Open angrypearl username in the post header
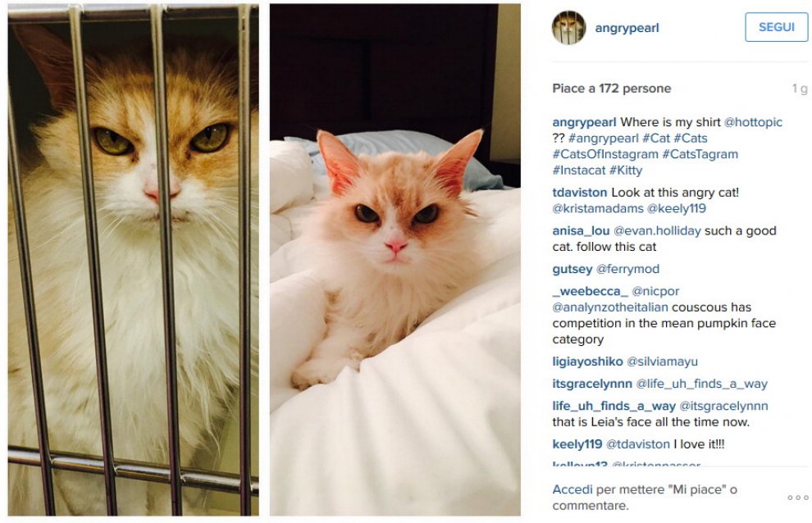812x523 pixels. pyautogui.click(x=627, y=28)
